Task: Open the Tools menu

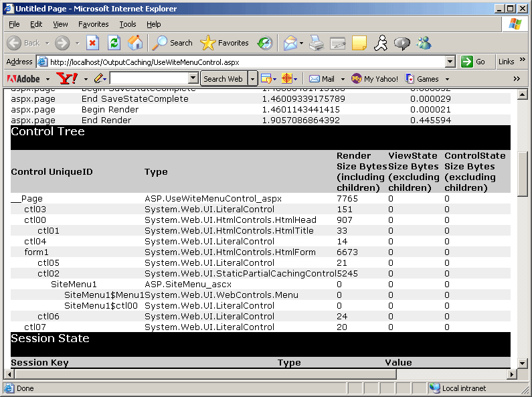Action: [127, 24]
